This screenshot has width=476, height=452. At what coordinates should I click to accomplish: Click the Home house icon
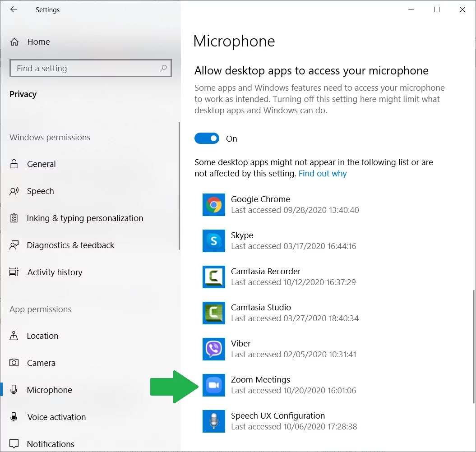click(x=14, y=42)
